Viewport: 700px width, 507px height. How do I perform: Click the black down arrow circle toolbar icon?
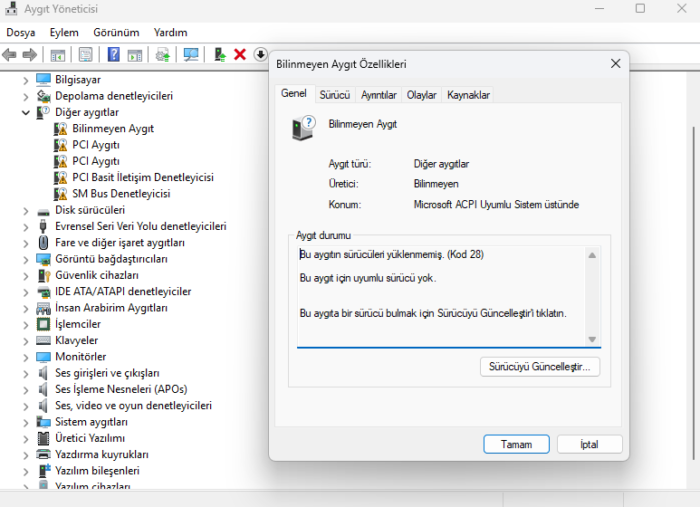[260, 54]
